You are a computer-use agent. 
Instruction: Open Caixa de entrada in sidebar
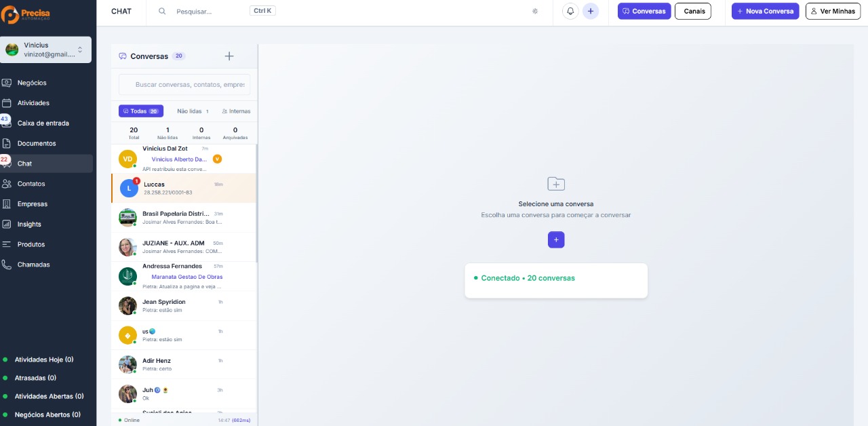tap(43, 123)
